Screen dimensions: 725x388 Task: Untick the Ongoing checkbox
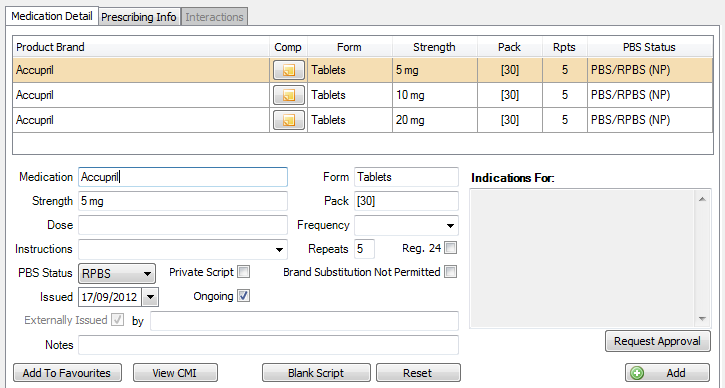point(243,296)
